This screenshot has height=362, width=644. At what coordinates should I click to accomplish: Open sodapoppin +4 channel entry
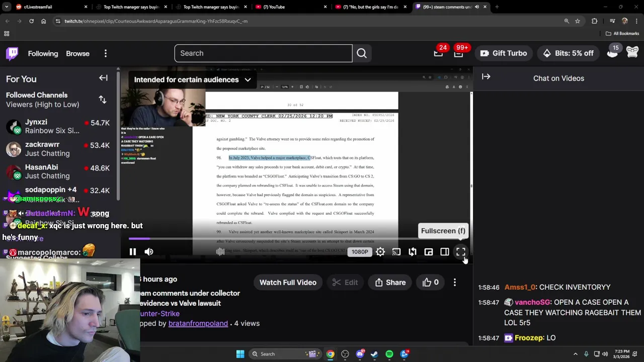[x=58, y=194]
